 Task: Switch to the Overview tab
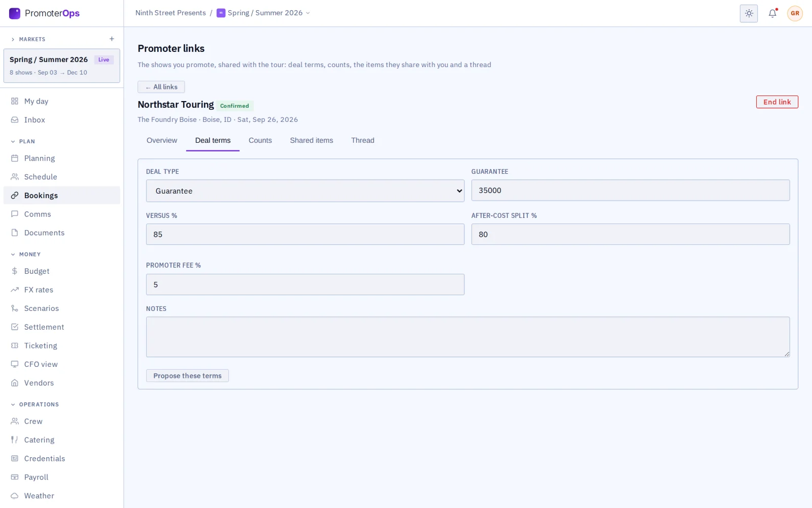pyautogui.click(x=162, y=141)
